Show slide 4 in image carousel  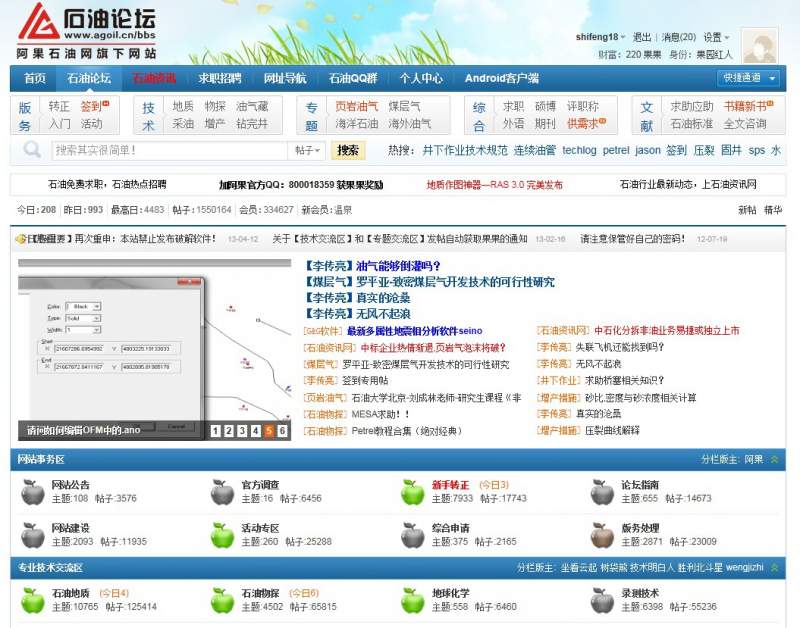256,431
